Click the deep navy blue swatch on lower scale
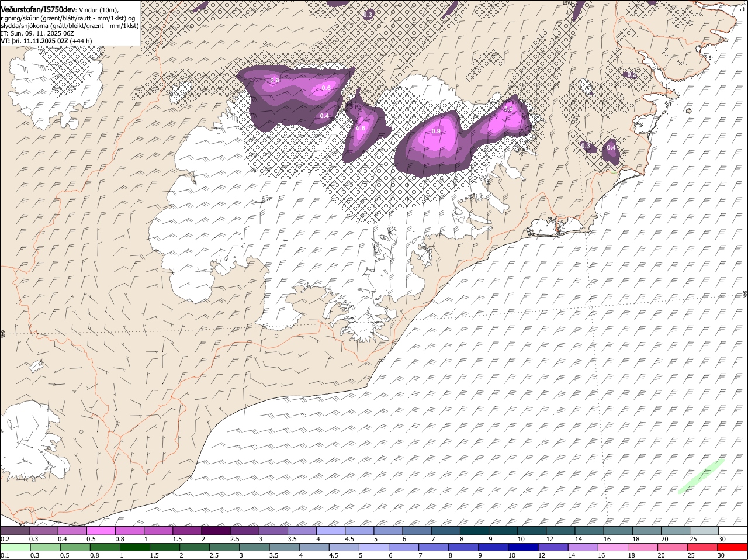This screenshot has height=560, width=748. coord(523,547)
